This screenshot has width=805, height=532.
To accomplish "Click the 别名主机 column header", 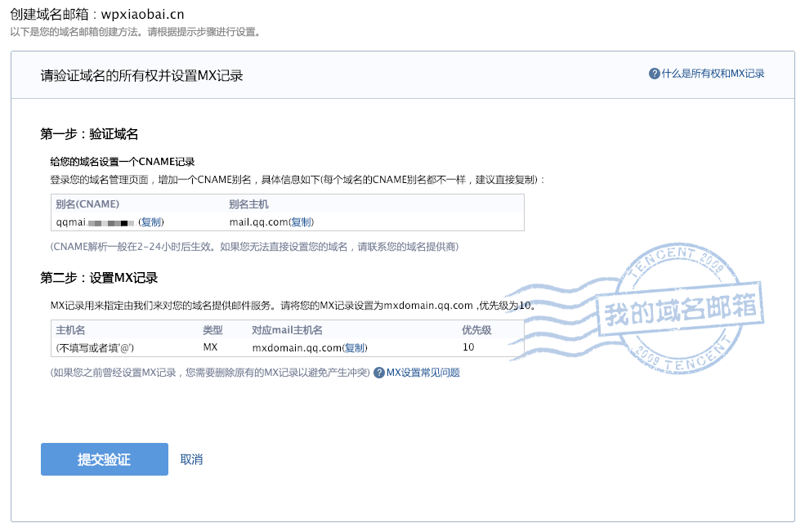I will (x=248, y=204).
